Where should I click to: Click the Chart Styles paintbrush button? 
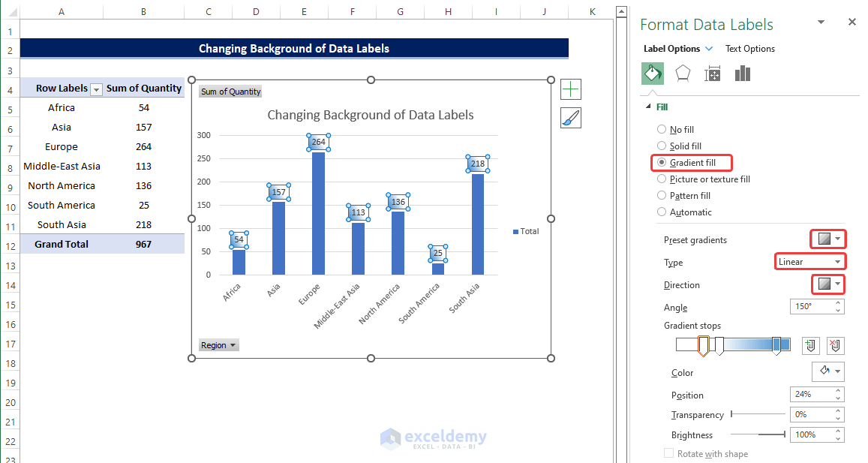(x=571, y=118)
